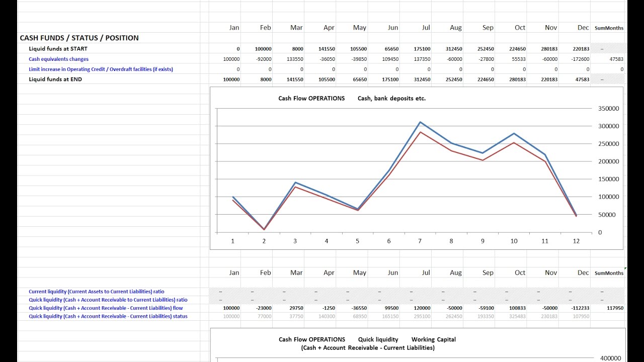This screenshot has height=362, width=644.
Task: Click the 50000 value-axis label in cash chart
Action: 607,215
